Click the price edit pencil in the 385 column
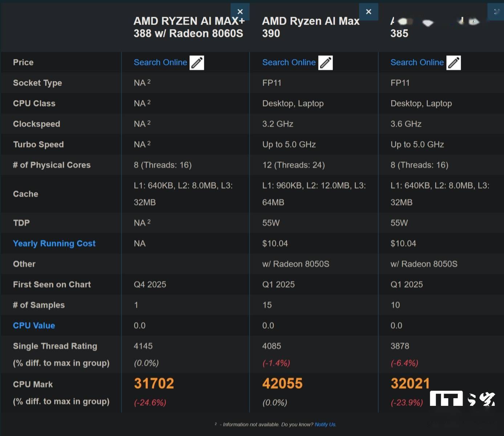Screen dimensions: 504x436 coord(454,63)
